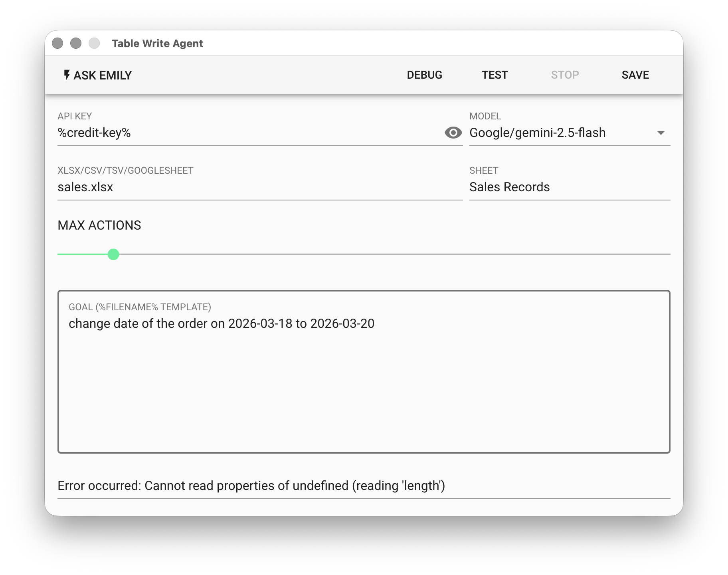Image resolution: width=728 pixels, height=575 pixels.
Task: Save the configuration with SAVE
Action: pyautogui.click(x=635, y=75)
